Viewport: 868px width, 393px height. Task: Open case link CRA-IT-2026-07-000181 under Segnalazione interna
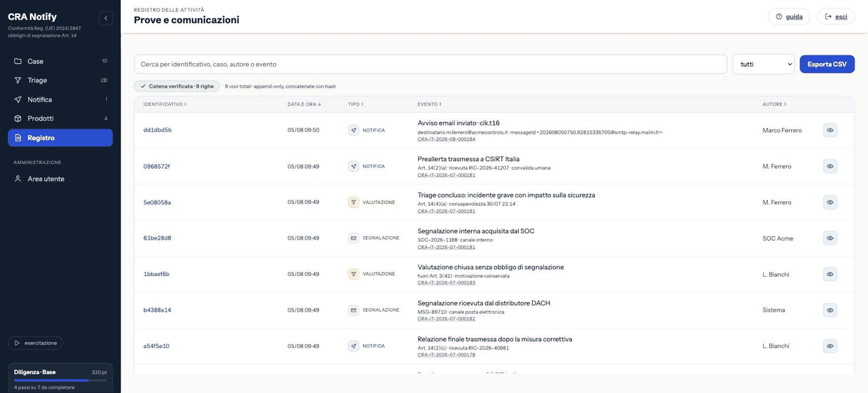tap(447, 247)
